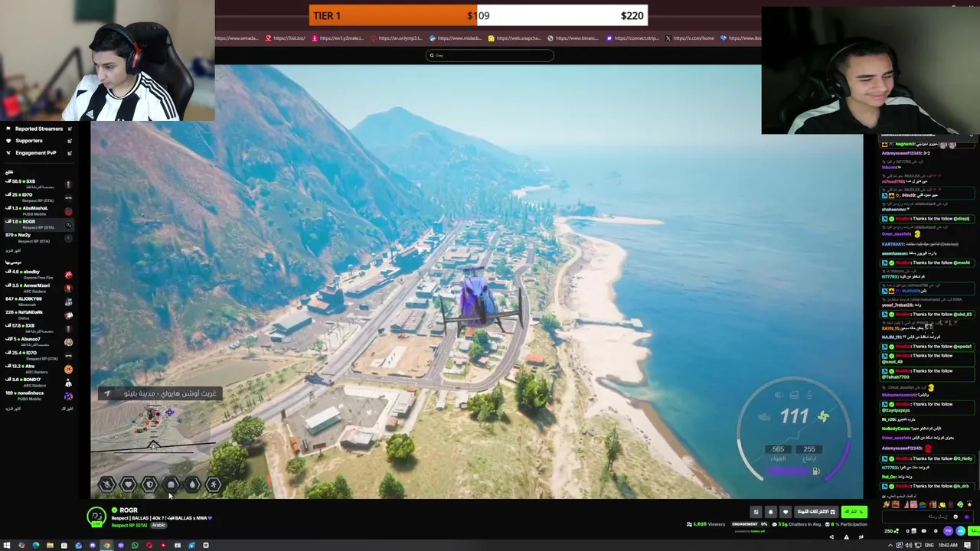The width and height of the screenshot is (980, 551).
Task: Click the ROGR streamer name
Action: (x=129, y=510)
